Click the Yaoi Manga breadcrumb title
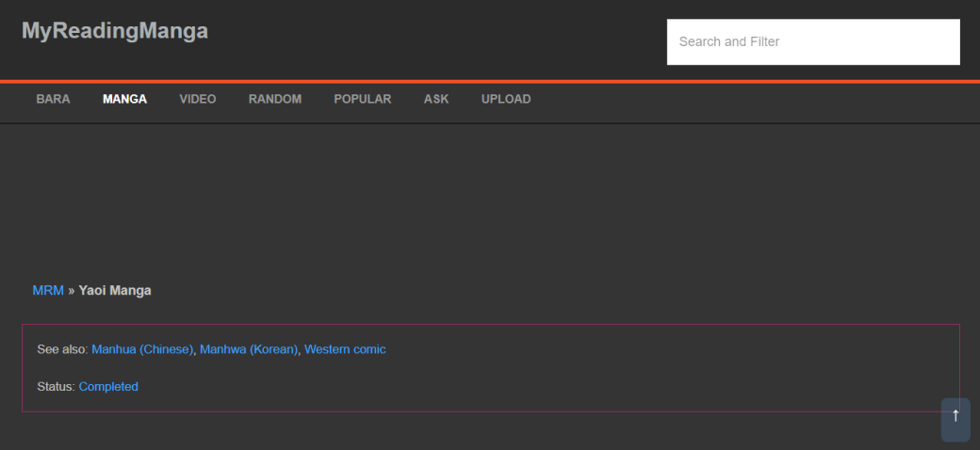 [115, 291]
